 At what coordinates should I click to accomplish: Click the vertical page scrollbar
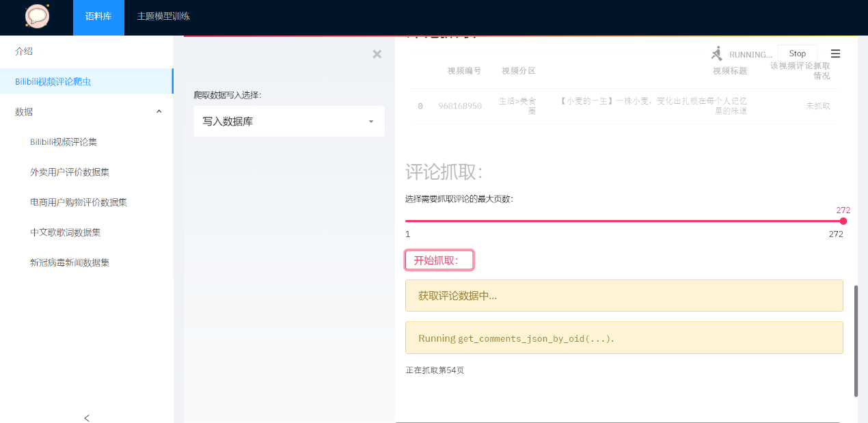click(x=856, y=341)
